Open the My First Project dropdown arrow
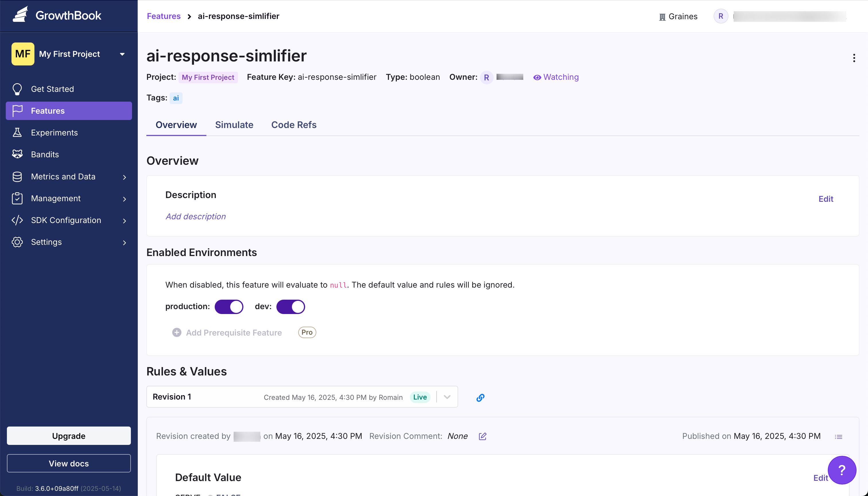 coord(122,54)
